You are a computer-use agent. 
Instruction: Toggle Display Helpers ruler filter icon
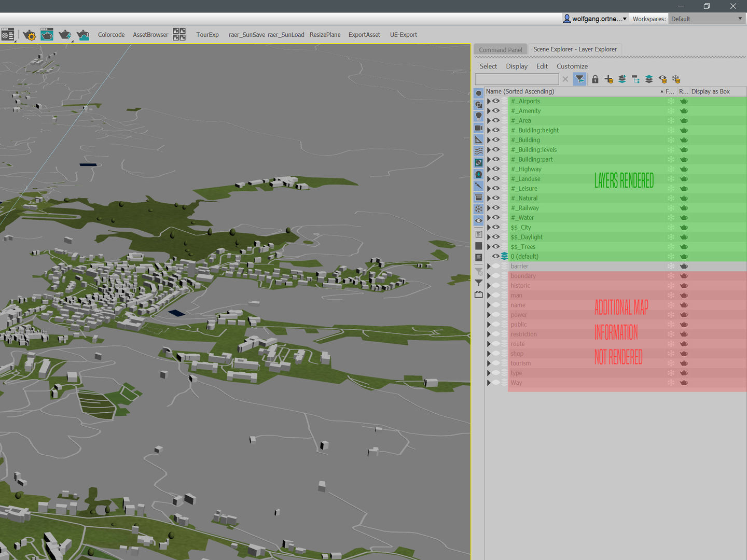point(478,139)
